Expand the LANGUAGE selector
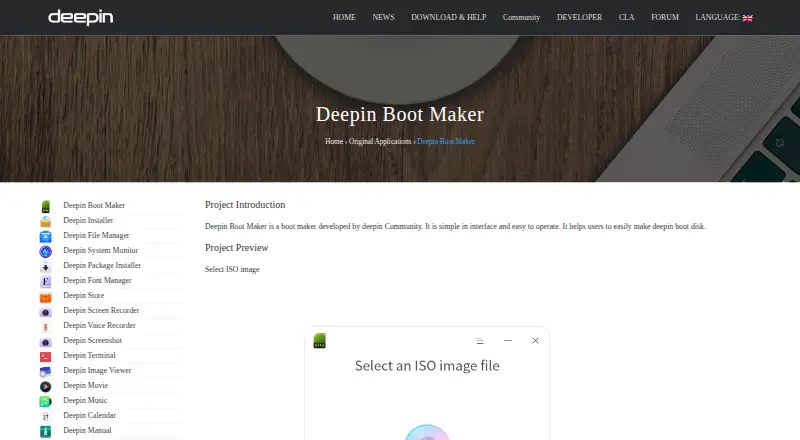This screenshot has height=440, width=800. click(723, 17)
